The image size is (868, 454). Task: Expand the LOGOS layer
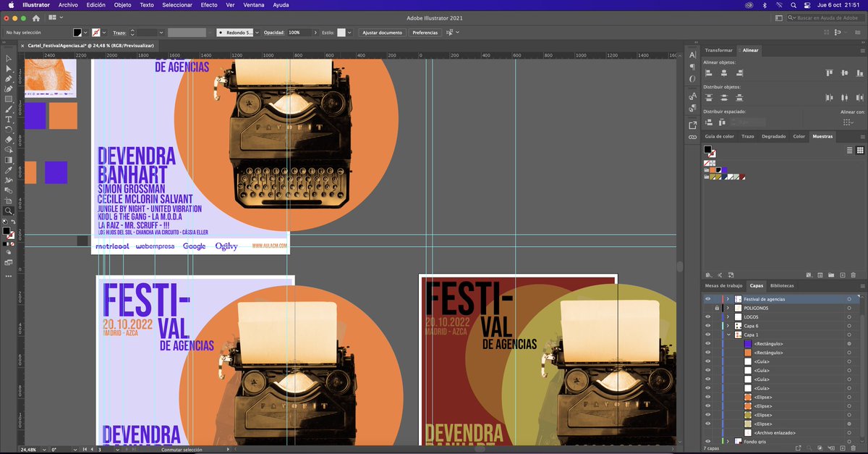pos(728,316)
